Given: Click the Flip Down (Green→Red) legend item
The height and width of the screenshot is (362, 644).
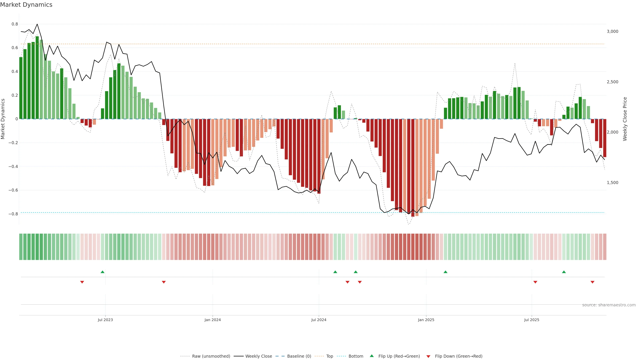Looking at the screenshot, I should point(459,356).
